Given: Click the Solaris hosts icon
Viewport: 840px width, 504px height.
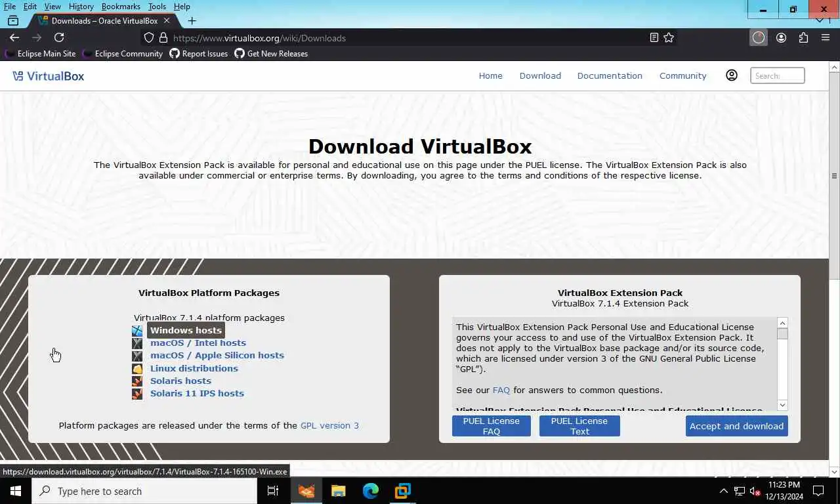Looking at the screenshot, I should coord(137,381).
